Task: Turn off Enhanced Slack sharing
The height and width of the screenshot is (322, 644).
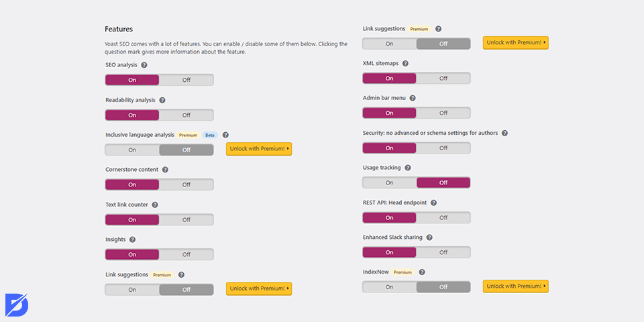Action: pyautogui.click(x=443, y=252)
